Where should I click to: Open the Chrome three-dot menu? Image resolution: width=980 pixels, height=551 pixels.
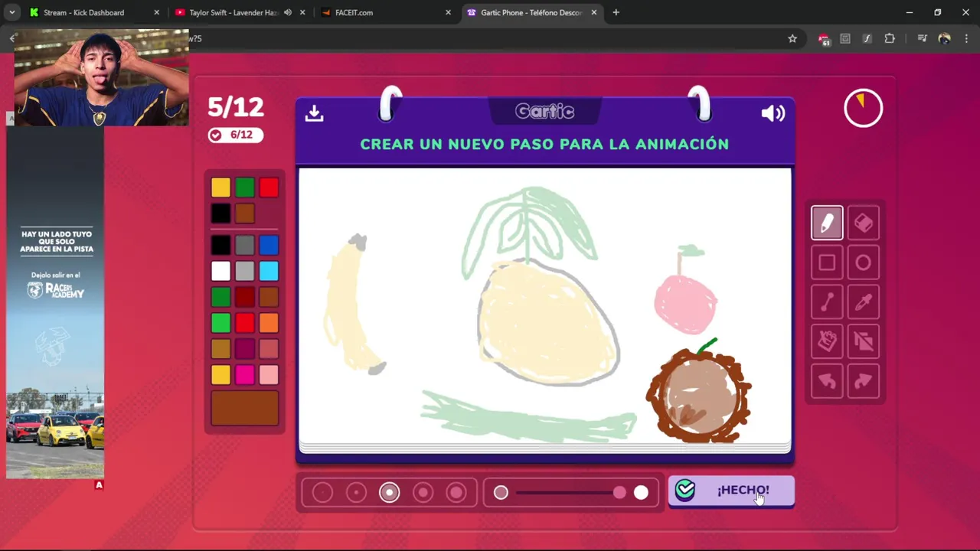(x=966, y=38)
